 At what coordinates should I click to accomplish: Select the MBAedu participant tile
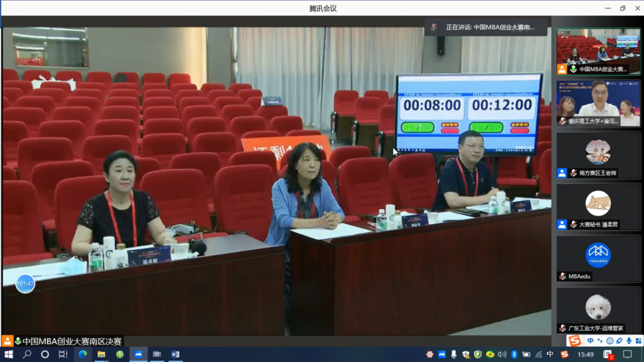coord(598,260)
